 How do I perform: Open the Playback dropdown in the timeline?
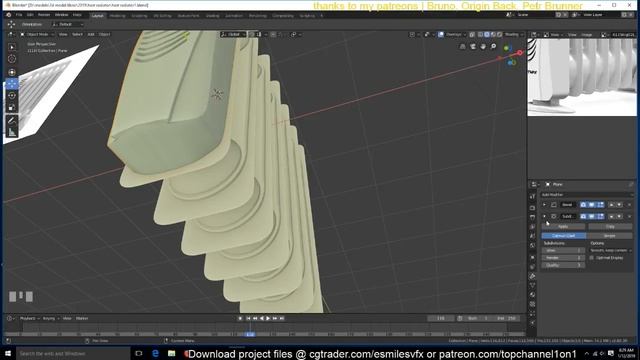pyautogui.click(x=29, y=318)
